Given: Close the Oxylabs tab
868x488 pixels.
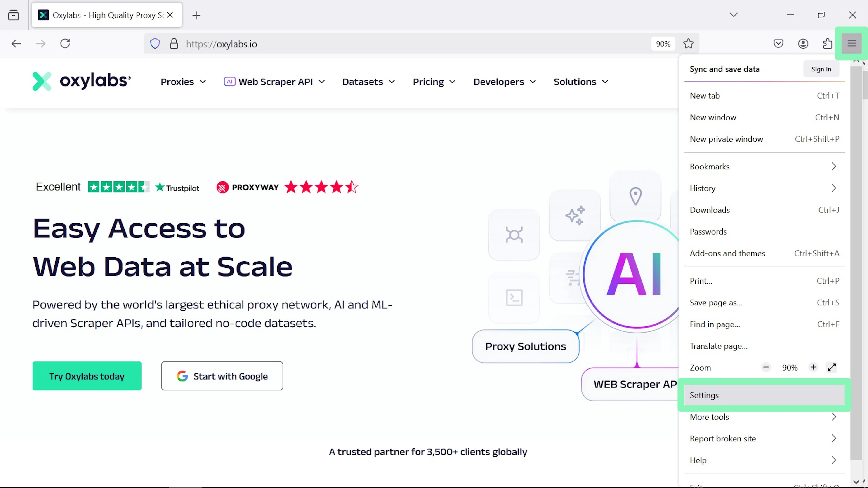Looking at the screenshot, I should point(170,15).
